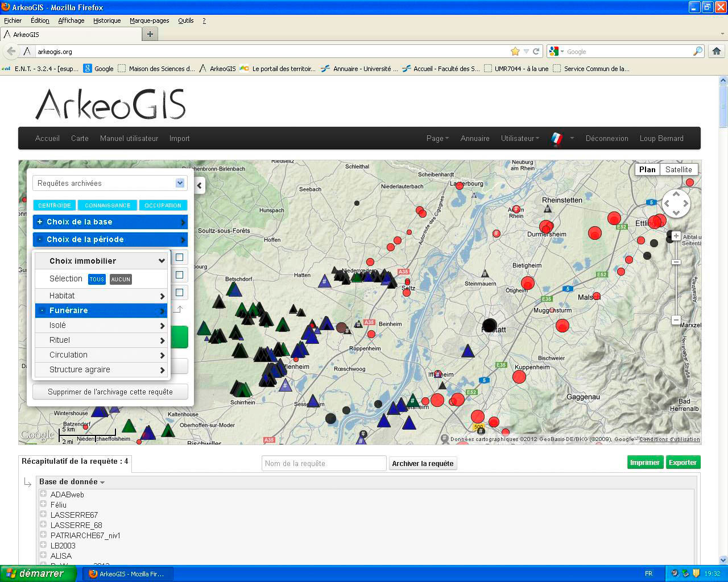Open the UMR7044 bookmark
Screen dimensions: 728x582
pos(516,68)
